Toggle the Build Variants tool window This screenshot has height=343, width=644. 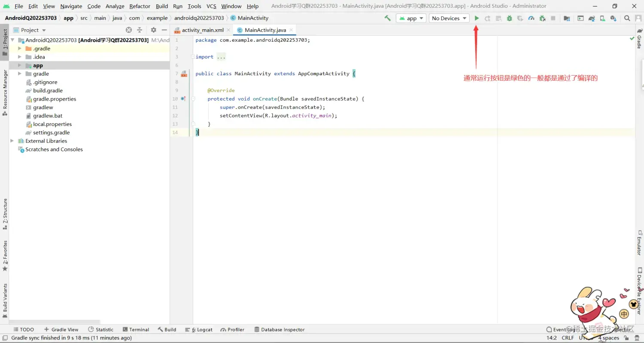click(x=5, y=301)
